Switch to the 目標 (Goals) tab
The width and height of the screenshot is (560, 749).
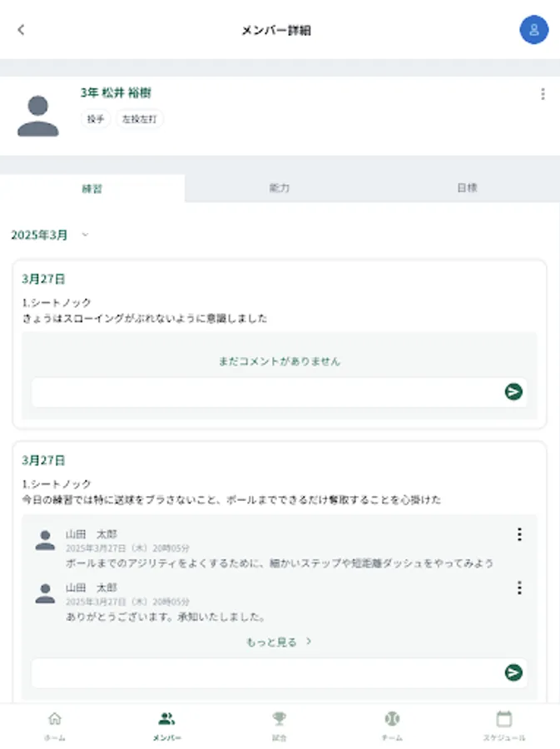pos(466,187)
